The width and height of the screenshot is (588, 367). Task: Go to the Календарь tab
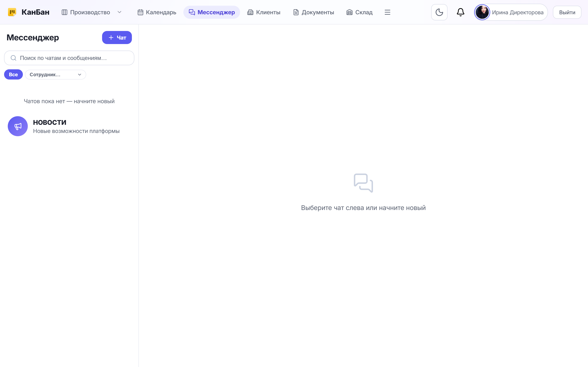pos(157,12)
